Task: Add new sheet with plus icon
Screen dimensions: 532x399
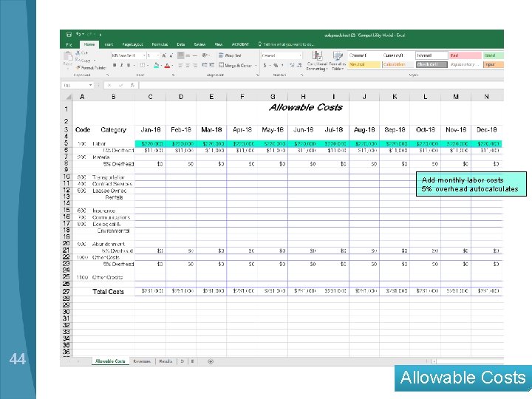Action: (x=211, y=361)
